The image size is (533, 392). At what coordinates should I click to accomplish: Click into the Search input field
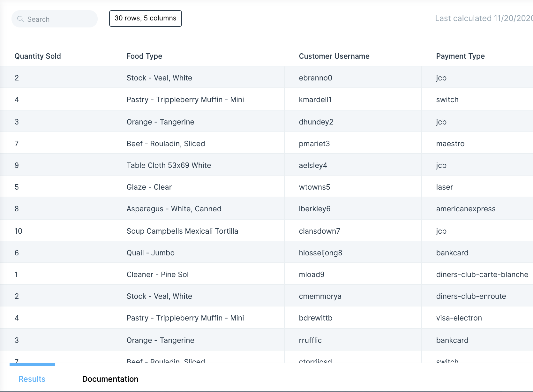click(x=57, y=19)
